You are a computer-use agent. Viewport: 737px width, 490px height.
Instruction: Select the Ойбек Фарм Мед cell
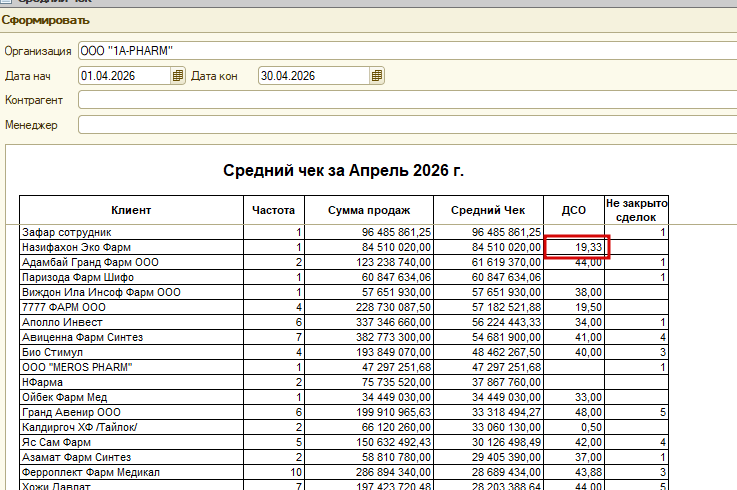[131, 397]
